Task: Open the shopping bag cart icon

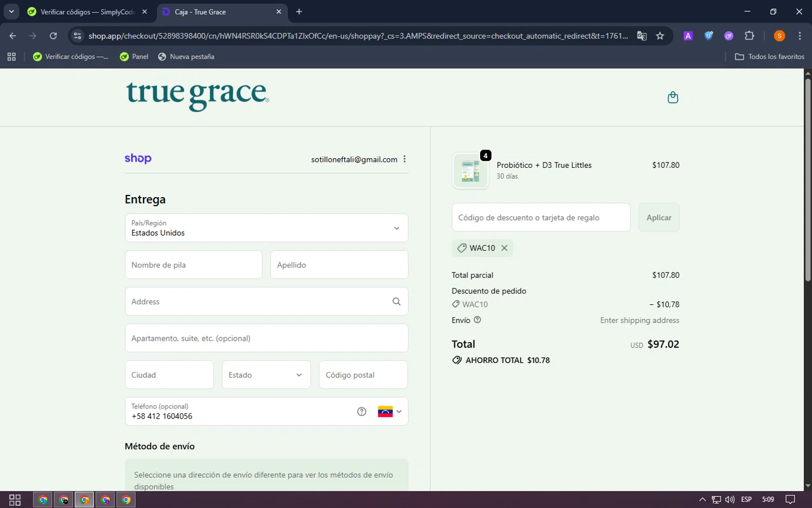Action: point(673,97)
